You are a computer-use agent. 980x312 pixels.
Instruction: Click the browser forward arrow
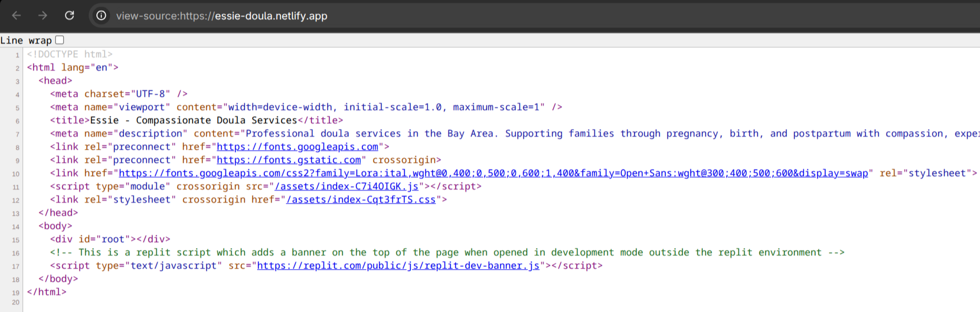pyautogui.click(x=42, y=15)
